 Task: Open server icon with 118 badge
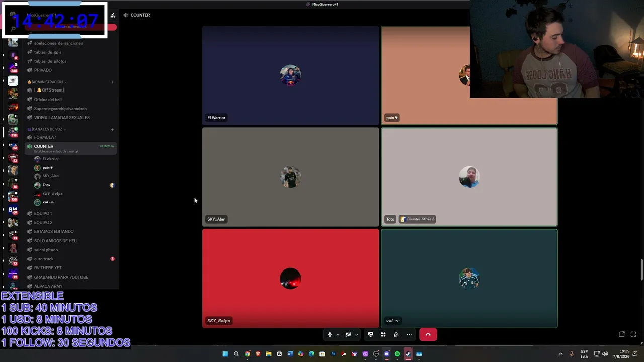(13, 133)
